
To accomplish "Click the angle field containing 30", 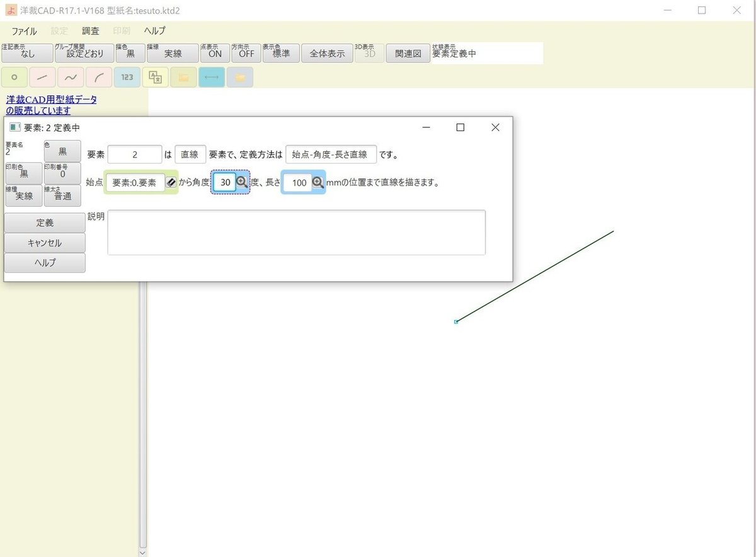I will [x=224, y=183].
